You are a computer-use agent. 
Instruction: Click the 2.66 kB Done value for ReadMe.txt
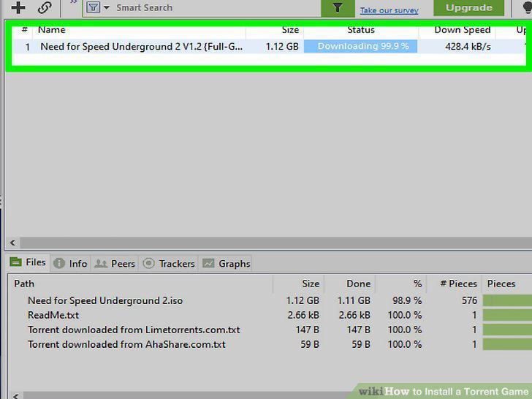point(354,315)
